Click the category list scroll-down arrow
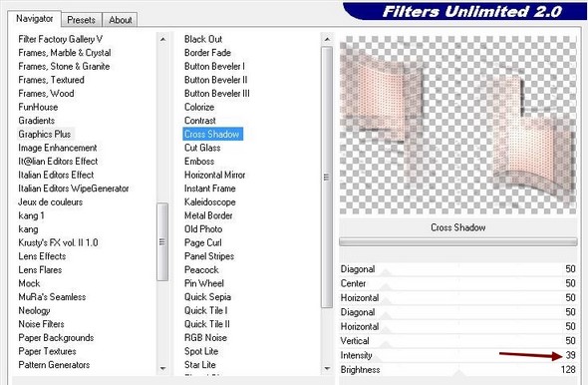Image resolution: width=588 pixels, height=385 pixels. [162, 368]
